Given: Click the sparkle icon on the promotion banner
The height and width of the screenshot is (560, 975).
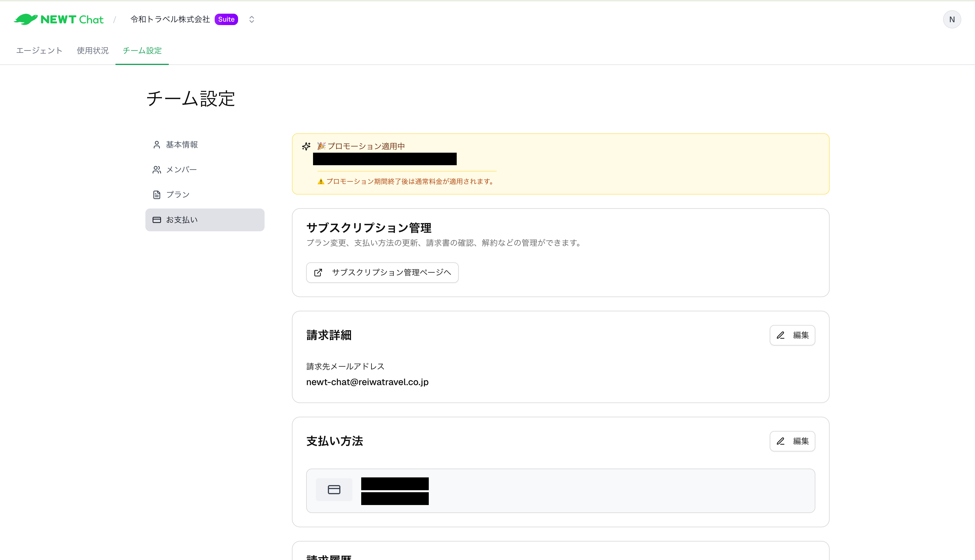Looking at the screenshot, I should [306, 146].
